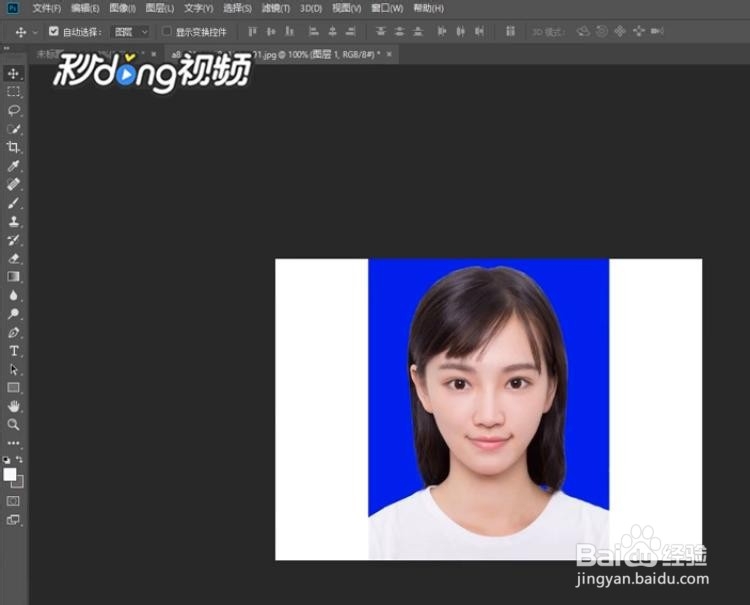Click the ID photo on the canvas

[488, 409]
